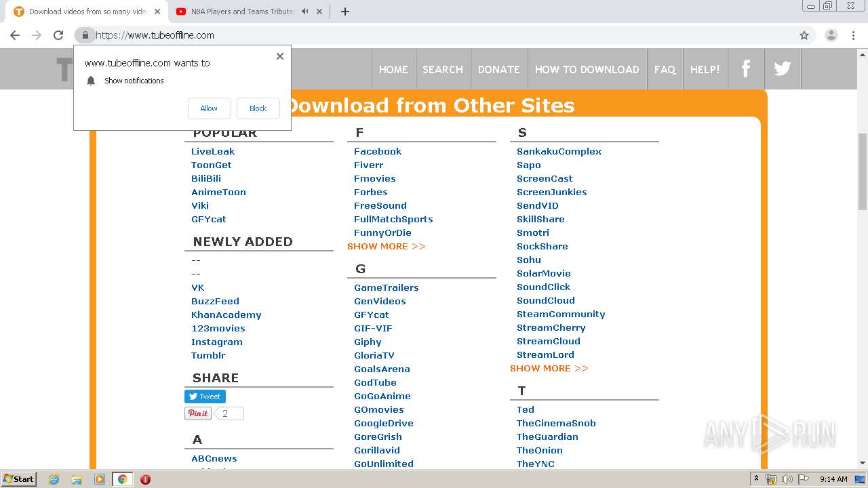Open the Chrome three-dot menu
The image size is (868, 488).
854,35
